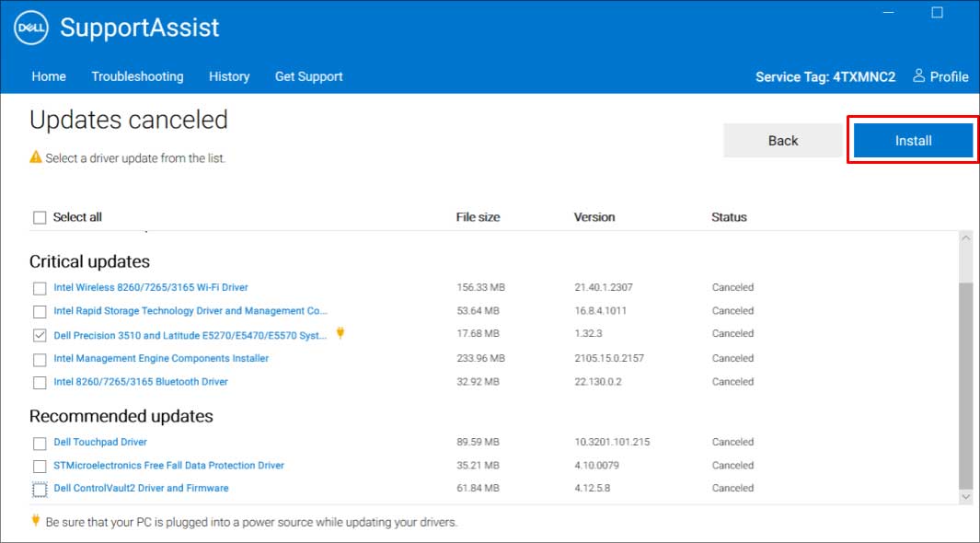Screen dimensions: 980x543
Task: Click the scrollbar down arrow
Action: 965,496
